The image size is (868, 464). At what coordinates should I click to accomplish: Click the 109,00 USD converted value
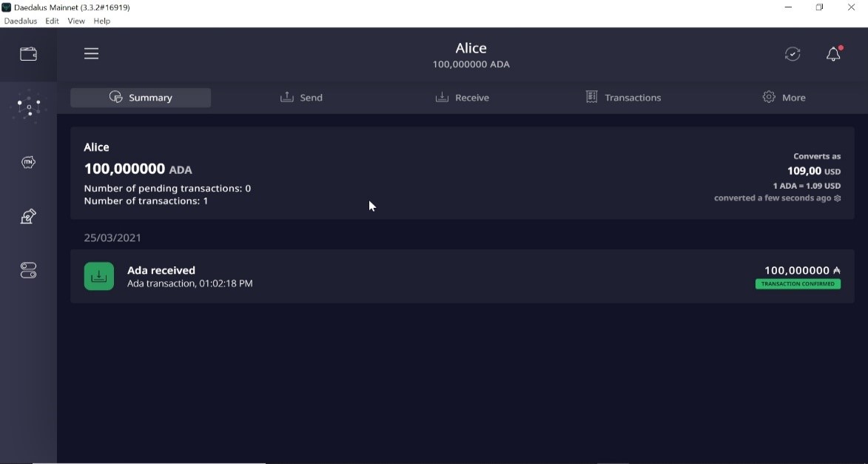814,171
